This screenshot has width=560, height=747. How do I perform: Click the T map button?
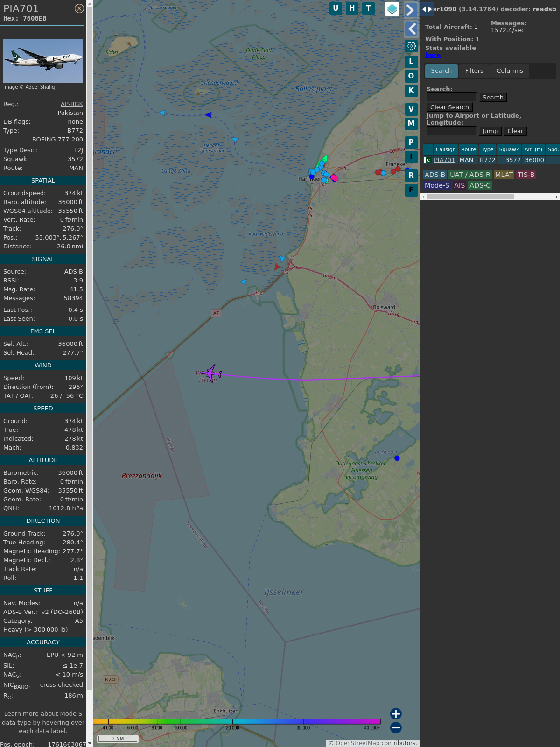pos(369,8)
